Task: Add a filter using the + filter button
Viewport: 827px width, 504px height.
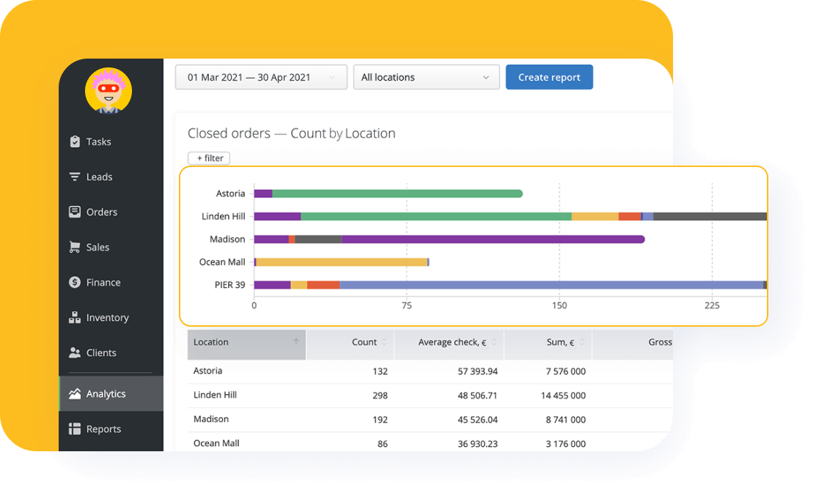Action: [208, 157]
